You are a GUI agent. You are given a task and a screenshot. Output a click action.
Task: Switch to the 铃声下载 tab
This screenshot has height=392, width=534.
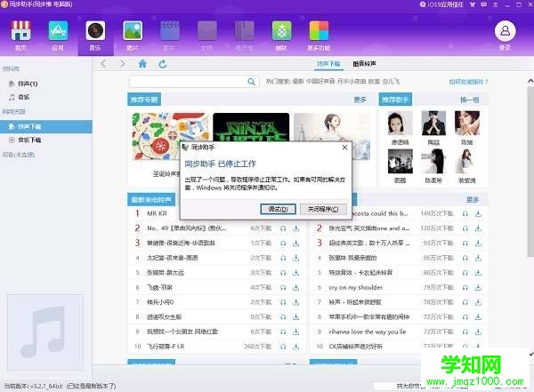click(x=329, y=64)
